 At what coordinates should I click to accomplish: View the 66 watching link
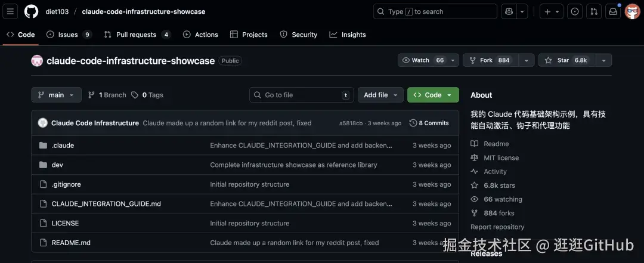click(497, 199)
